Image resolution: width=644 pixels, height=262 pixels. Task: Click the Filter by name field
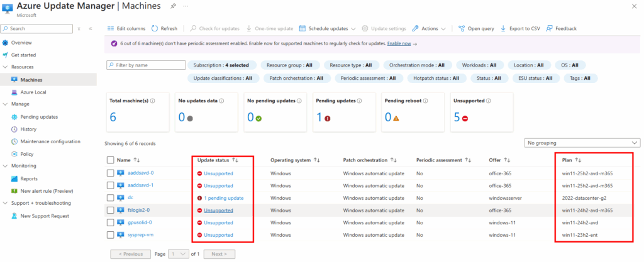(x=145, y=65)
